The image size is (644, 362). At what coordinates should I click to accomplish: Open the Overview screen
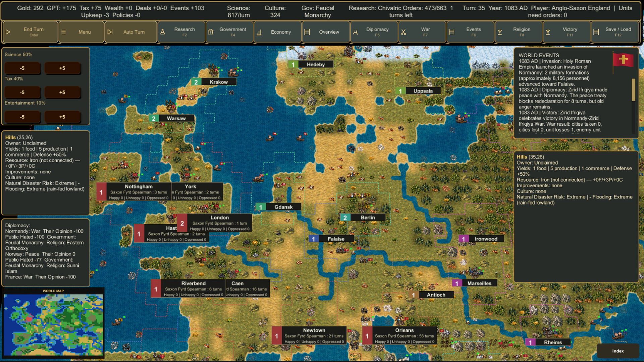326,32
